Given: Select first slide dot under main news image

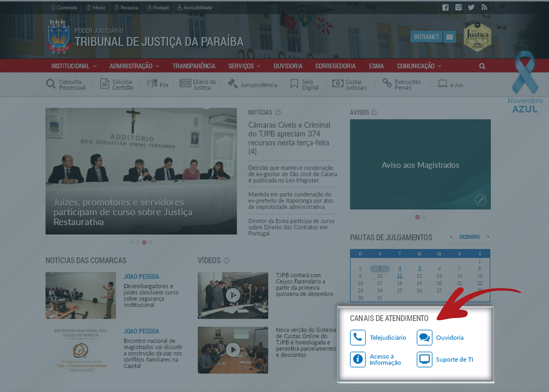Looking at the screenshot, I should (132, 242).
